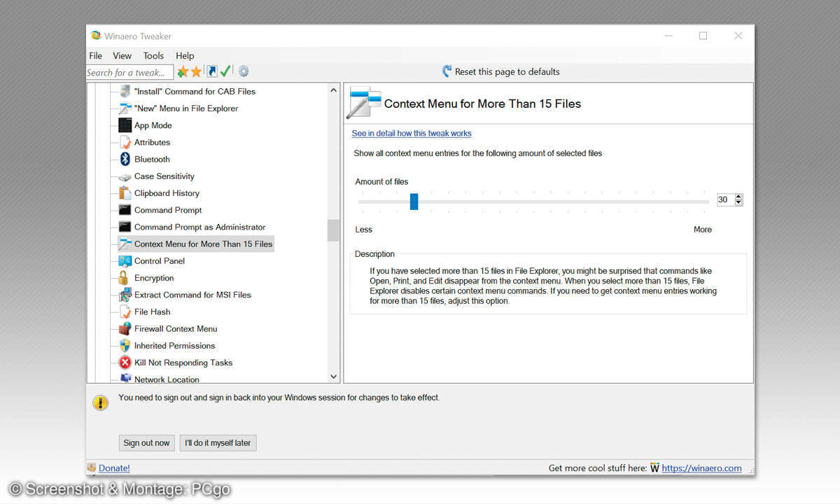Click the I'll do it myself later button
The height and width of the screenshot is (504, 840).
tap(218, 443)
